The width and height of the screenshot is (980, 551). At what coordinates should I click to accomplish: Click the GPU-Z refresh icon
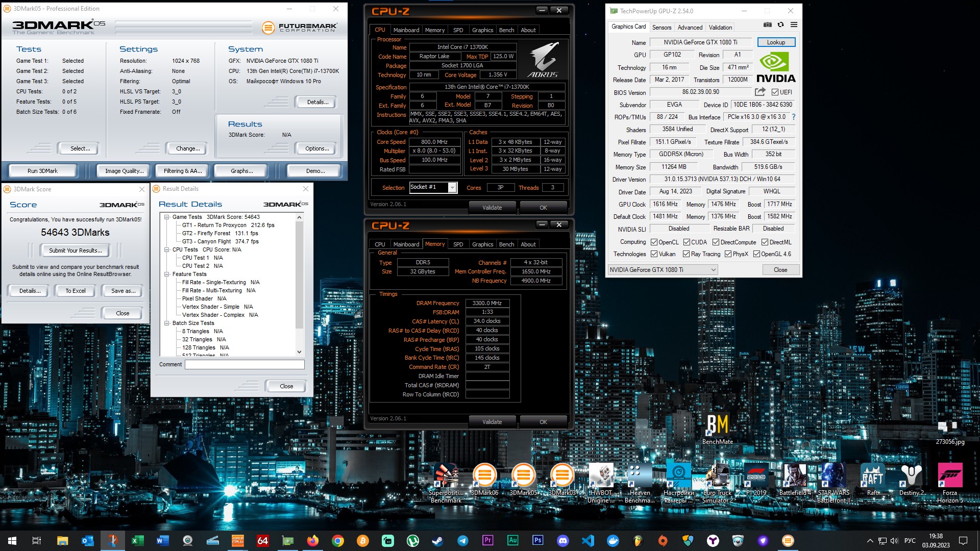point(780,24)
